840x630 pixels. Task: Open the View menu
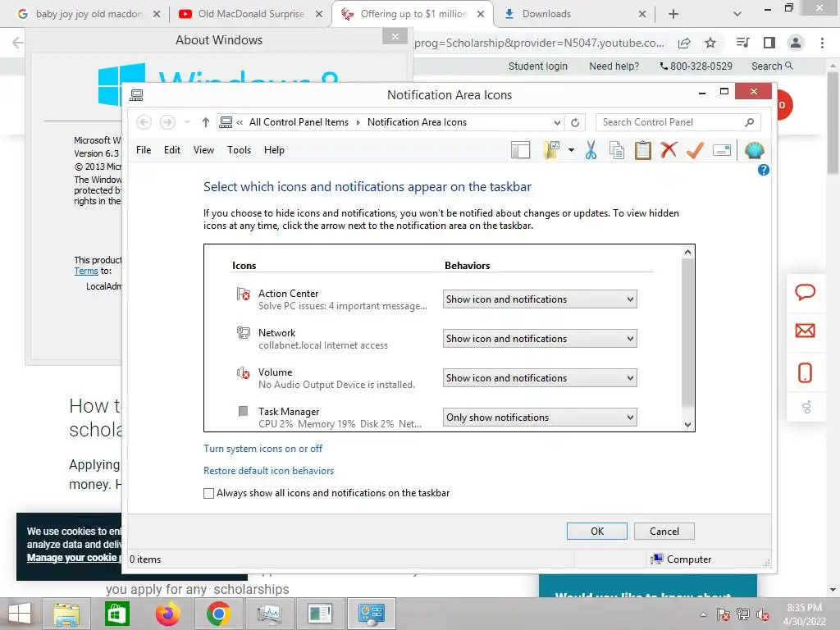203,151
